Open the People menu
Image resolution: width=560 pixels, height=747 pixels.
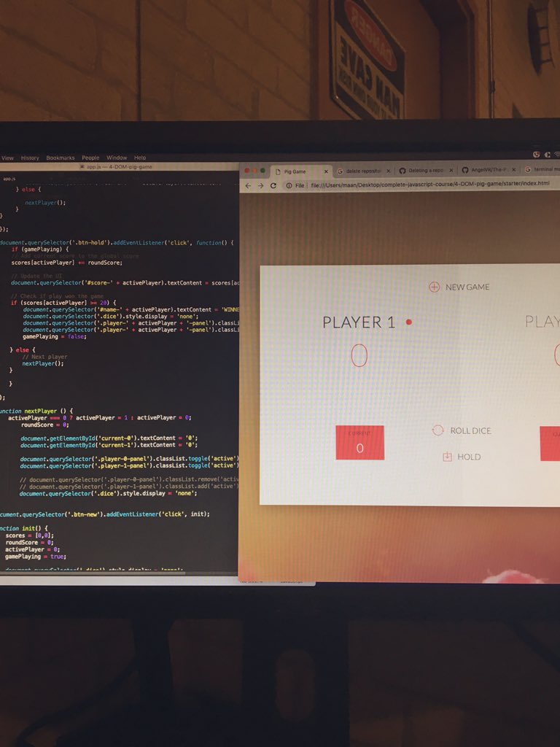(x=90, y=158)
